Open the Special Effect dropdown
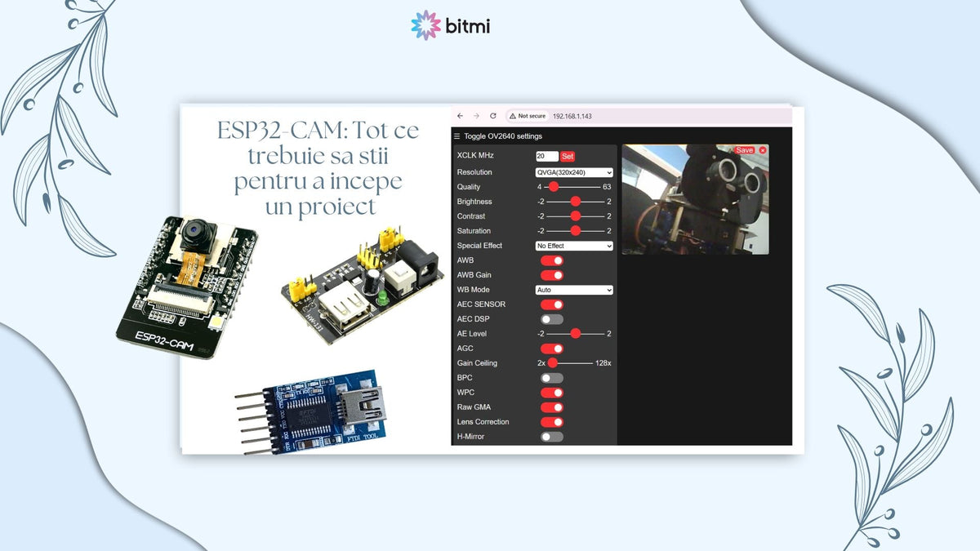The image size is (980, 551). pos(574,246)
